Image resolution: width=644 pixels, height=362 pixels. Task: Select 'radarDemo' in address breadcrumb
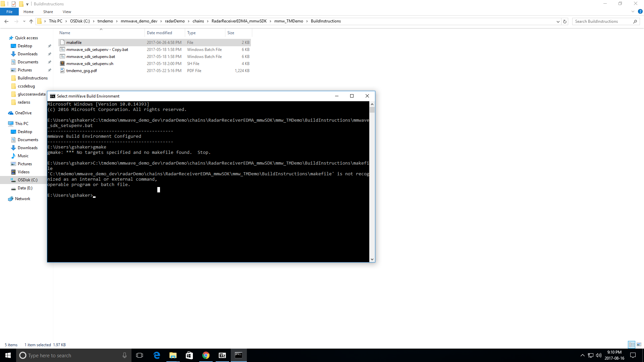click(x=175, y=21)
